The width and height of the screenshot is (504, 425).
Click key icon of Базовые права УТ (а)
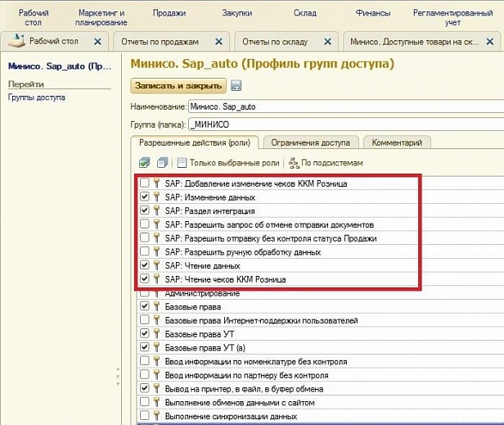[156, 347]
